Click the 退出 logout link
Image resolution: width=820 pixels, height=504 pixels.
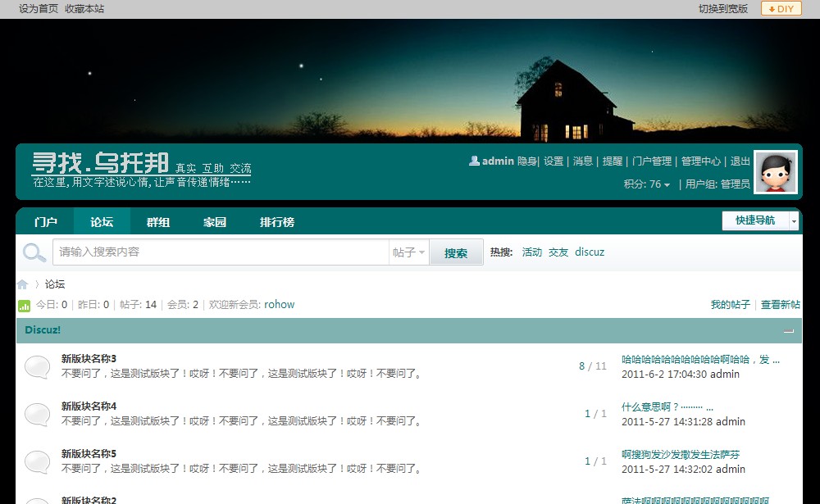click(x=740, y=161)
